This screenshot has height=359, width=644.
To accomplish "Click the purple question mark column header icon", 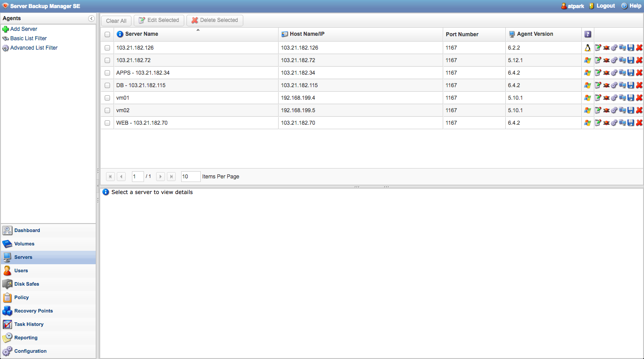I will (x=588, y=34).
